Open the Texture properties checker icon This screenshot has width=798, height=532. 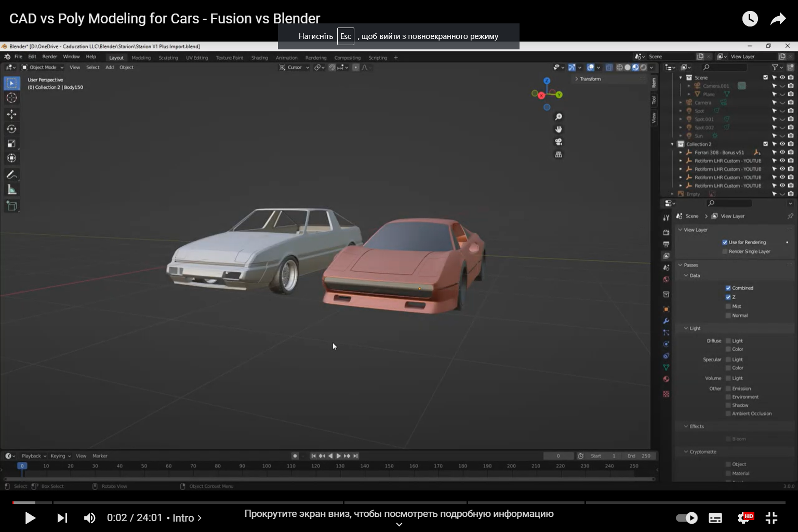[x=666, y=394]
